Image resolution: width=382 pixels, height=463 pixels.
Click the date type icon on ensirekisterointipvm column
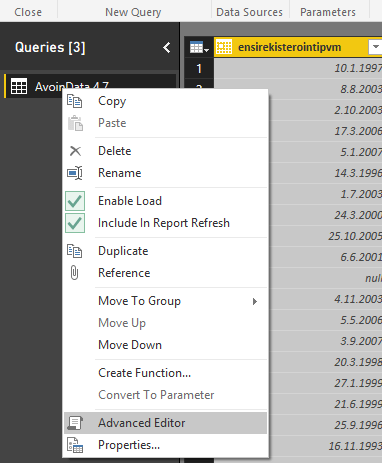224,47
